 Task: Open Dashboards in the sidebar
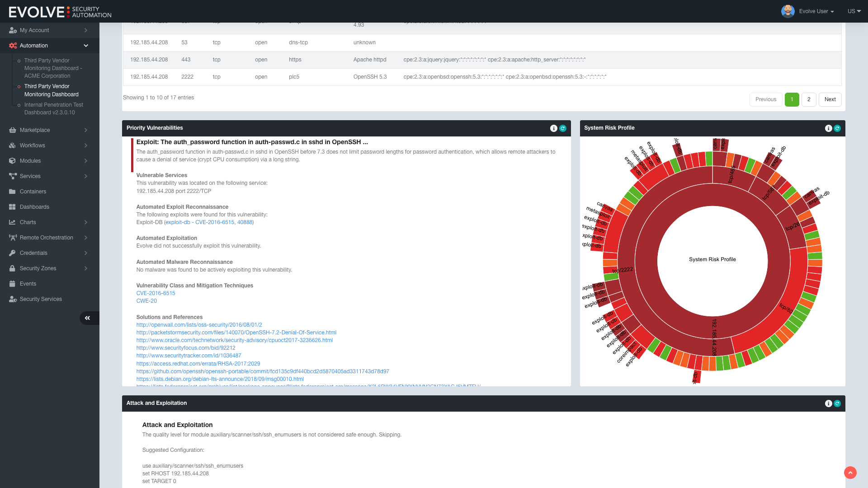(34, 207)
